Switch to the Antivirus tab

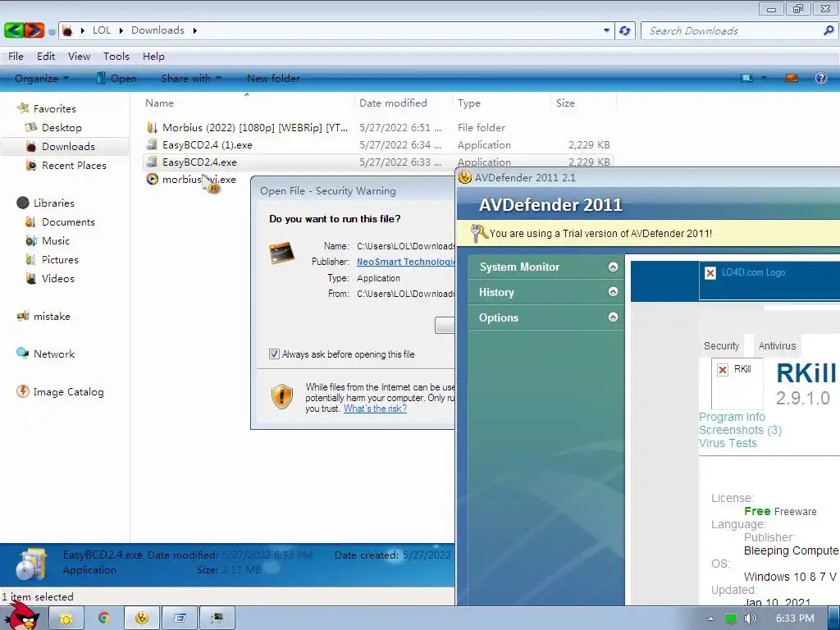[x=777, y=345]
